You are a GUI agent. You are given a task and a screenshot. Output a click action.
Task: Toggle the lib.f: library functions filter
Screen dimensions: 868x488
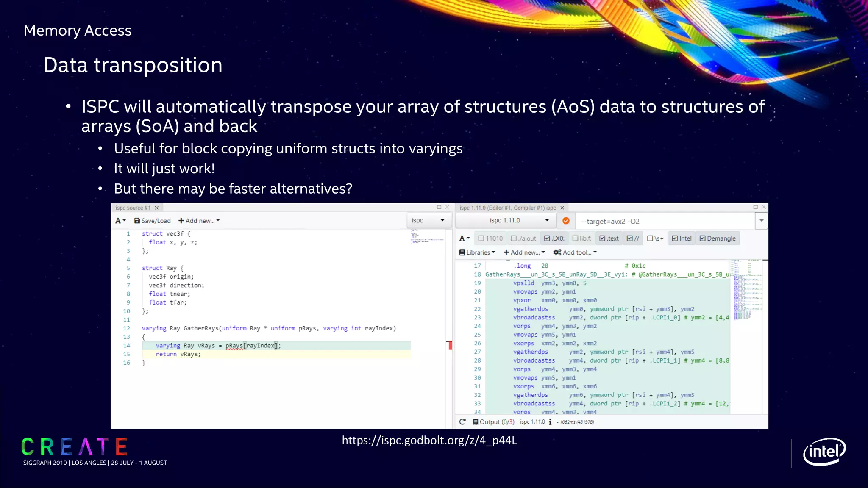click(x=581, y=238)
